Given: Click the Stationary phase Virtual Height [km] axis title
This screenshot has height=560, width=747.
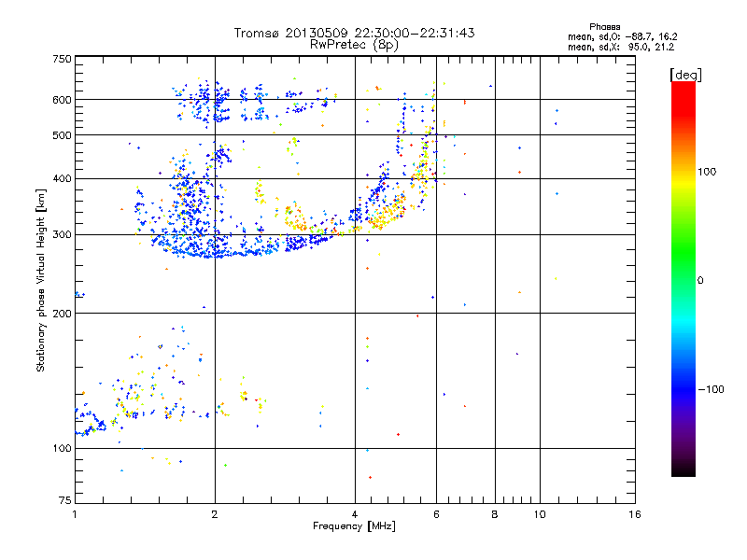Looking at the screenshot, I should (41, 281).
